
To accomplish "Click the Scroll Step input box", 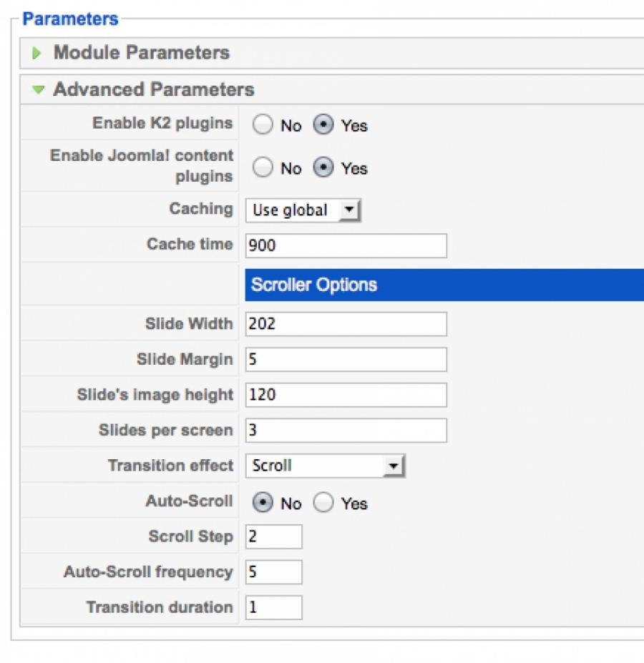I will click(x=274, y=536).
